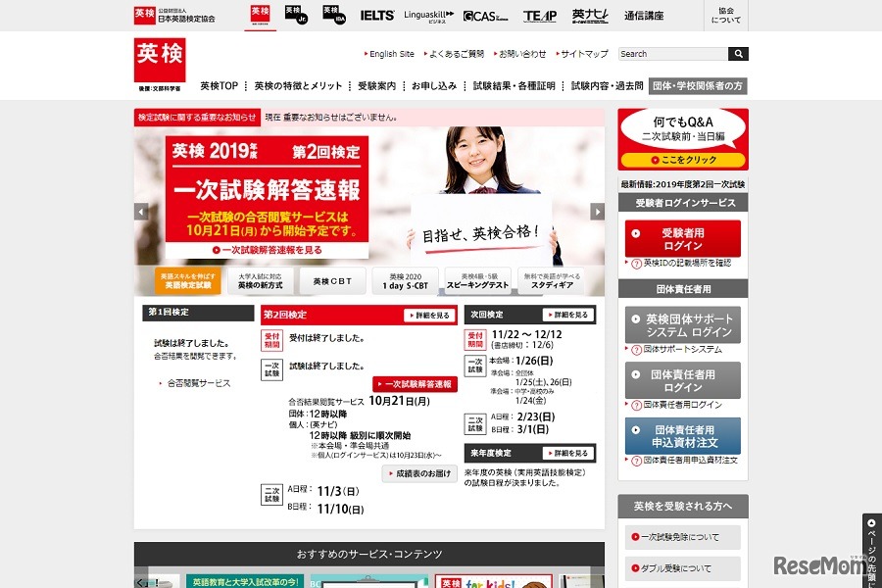
Task: Click red 受験者用ログイン button
Action: pyautogui.click(x=683, y=239)
